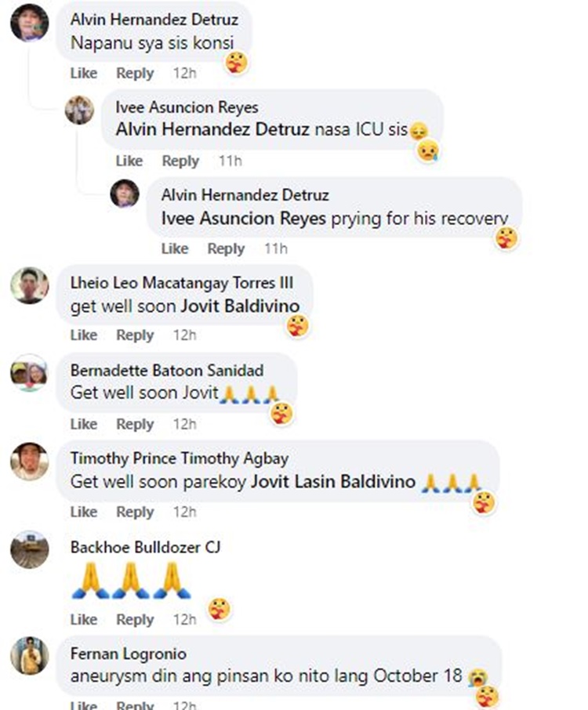588x710 pixels.
Task: Click sad reaction on Ivee Asuncion Reyes' reply
Action: (427, 150)
